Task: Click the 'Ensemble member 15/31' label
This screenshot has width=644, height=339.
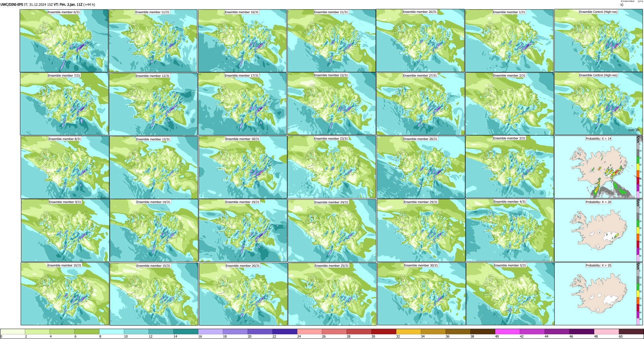Action: (154, 266)
